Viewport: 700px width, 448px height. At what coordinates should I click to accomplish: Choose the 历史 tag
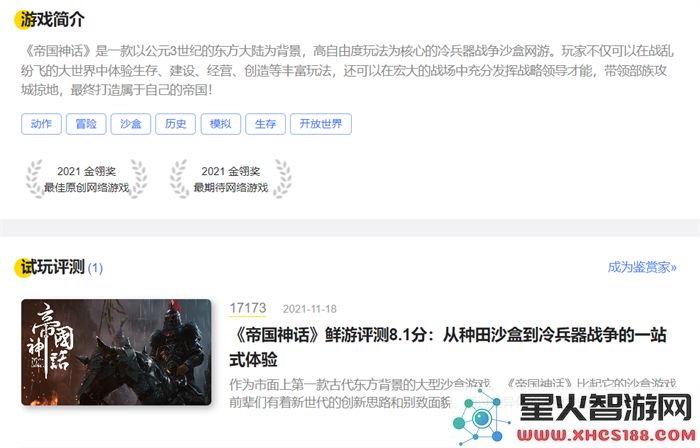tap(175, 124)
